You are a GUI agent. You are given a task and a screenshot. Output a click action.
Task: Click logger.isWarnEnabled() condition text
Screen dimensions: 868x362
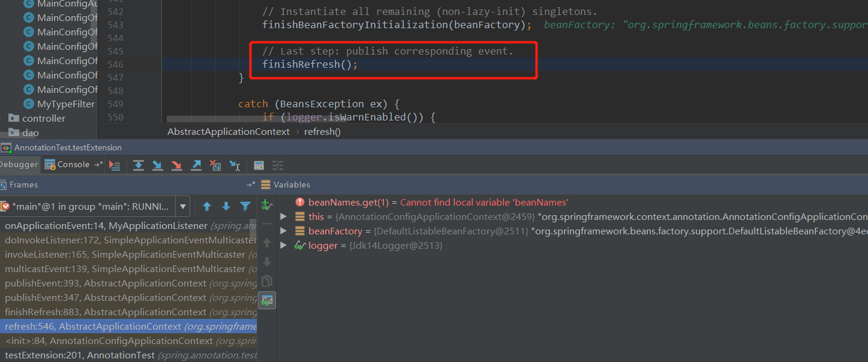coord(354,117)
